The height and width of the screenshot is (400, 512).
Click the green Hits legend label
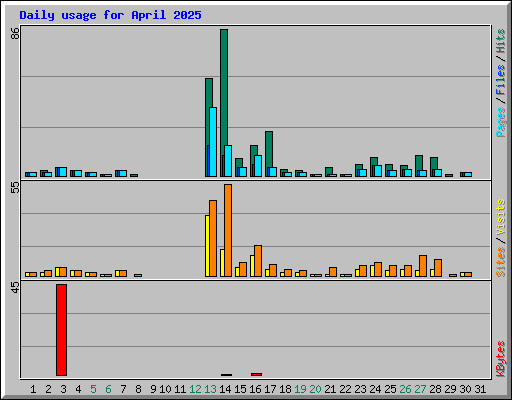pos(500,41)
